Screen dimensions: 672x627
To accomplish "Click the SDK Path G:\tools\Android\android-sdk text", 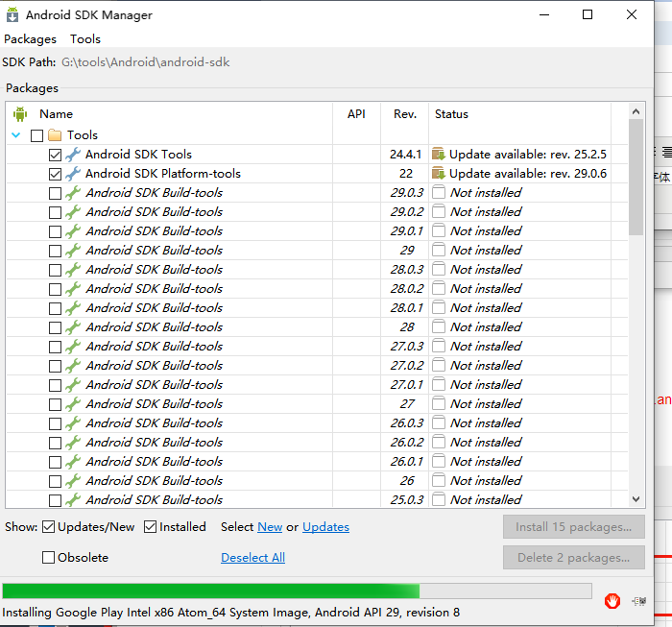I will [x=145, y=62].
